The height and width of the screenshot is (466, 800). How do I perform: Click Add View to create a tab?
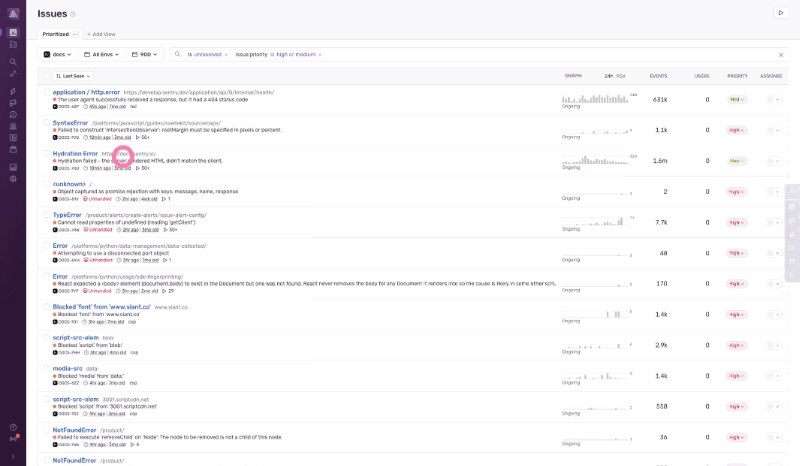pyautogui.click(x=101, y=34)
